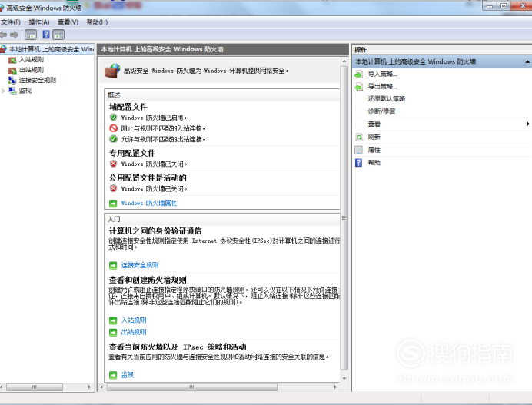Click the Forward arrow toolbar icon
Image resolution: width=532 pixels, height=405 pixels.
[x=15, y=35]
